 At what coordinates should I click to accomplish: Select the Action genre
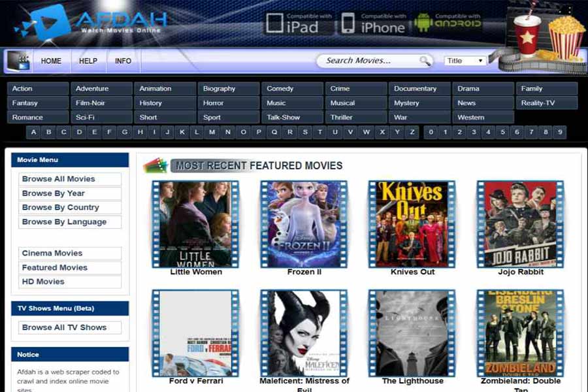[38, 89]
